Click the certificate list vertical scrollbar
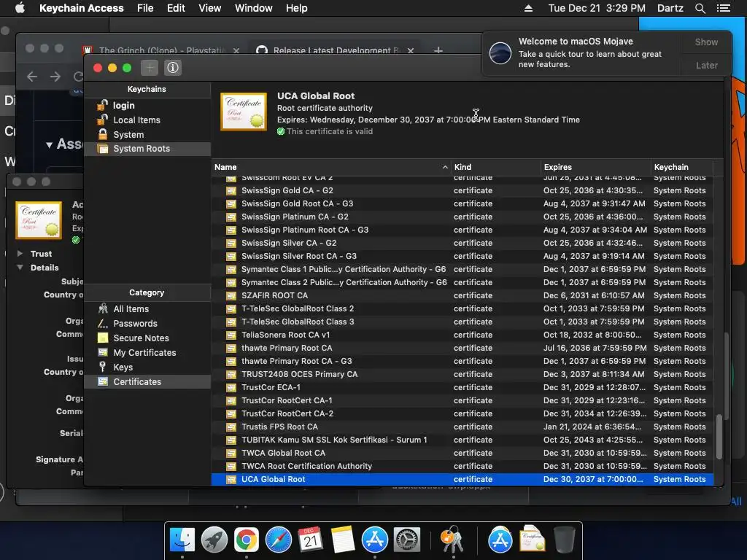 719,437
